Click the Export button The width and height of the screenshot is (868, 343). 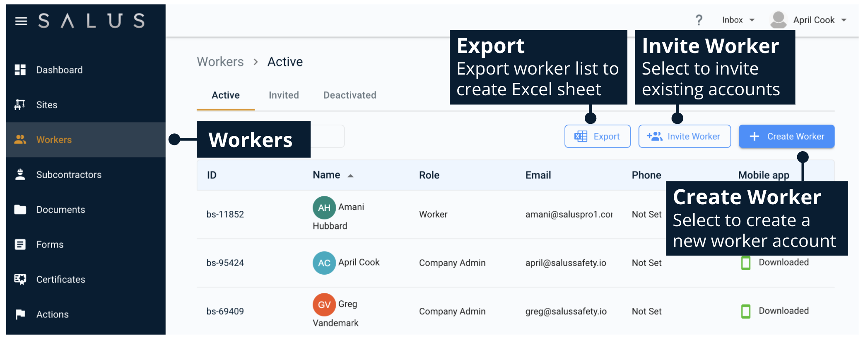[597, 136]
